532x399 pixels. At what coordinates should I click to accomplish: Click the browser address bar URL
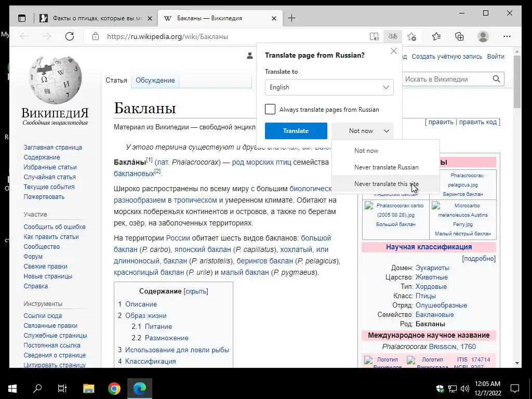point(167,36)
